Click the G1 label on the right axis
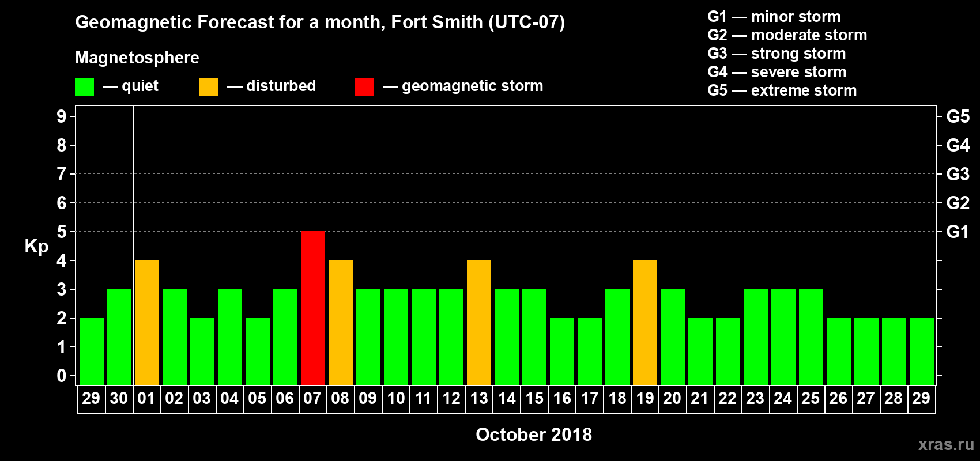The width and height of the screenshot is (980, 461). (x=958, y=232)
